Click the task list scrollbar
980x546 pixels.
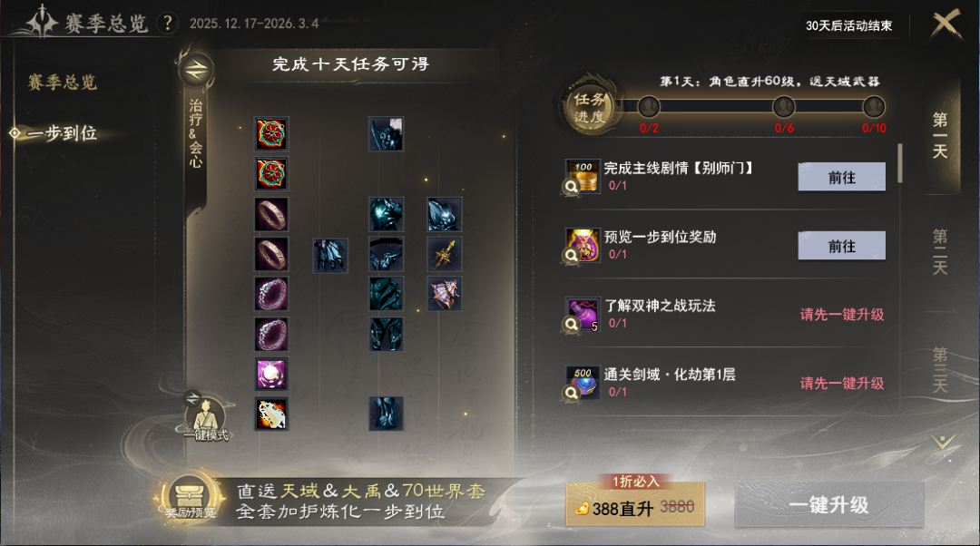point(900,163)
